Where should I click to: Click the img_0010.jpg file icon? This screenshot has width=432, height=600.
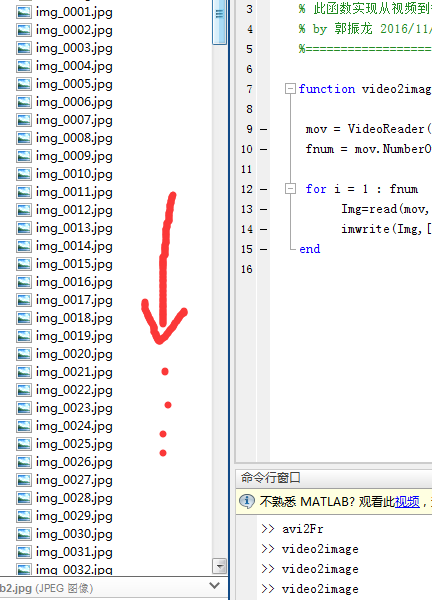click(x=24, y=174)
